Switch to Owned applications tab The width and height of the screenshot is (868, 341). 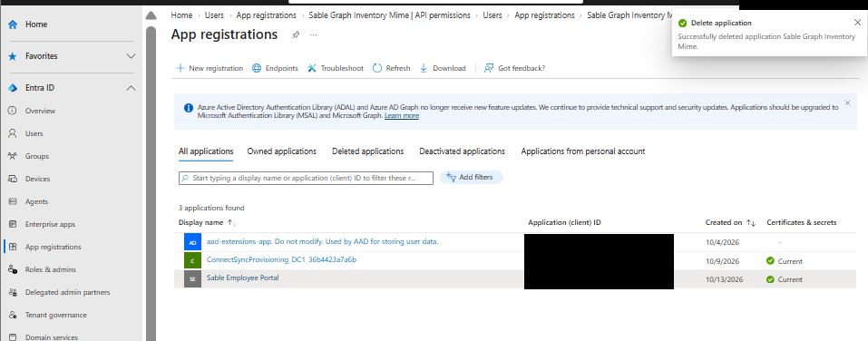click(x=282, y=151)
